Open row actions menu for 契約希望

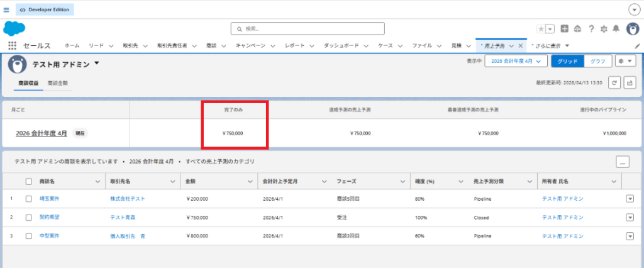(x=630, y=217)
